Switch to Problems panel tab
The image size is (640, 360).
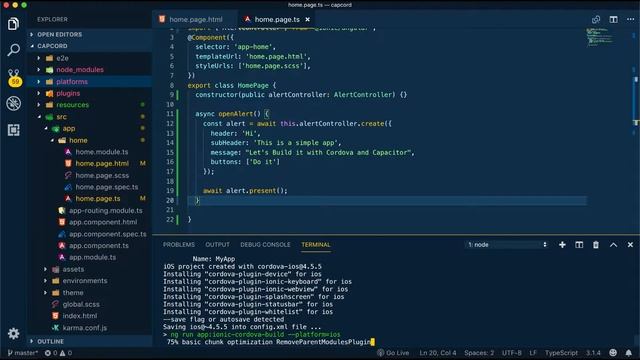coord(179,244)
